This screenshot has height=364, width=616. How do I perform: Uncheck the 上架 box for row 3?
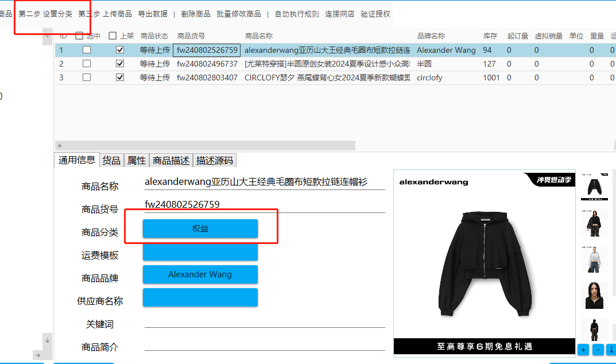click(x=120, y=78)
